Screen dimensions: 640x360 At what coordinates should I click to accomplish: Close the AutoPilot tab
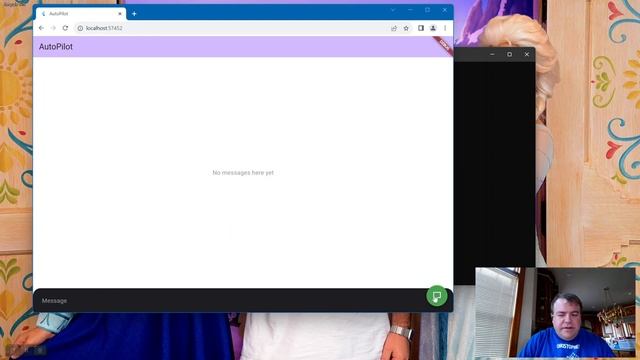(x=120, y=13)
